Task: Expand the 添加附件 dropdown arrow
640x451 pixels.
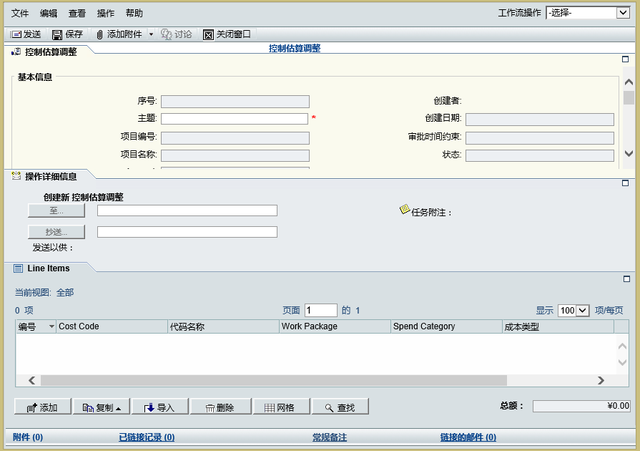Action: [151, 34]
